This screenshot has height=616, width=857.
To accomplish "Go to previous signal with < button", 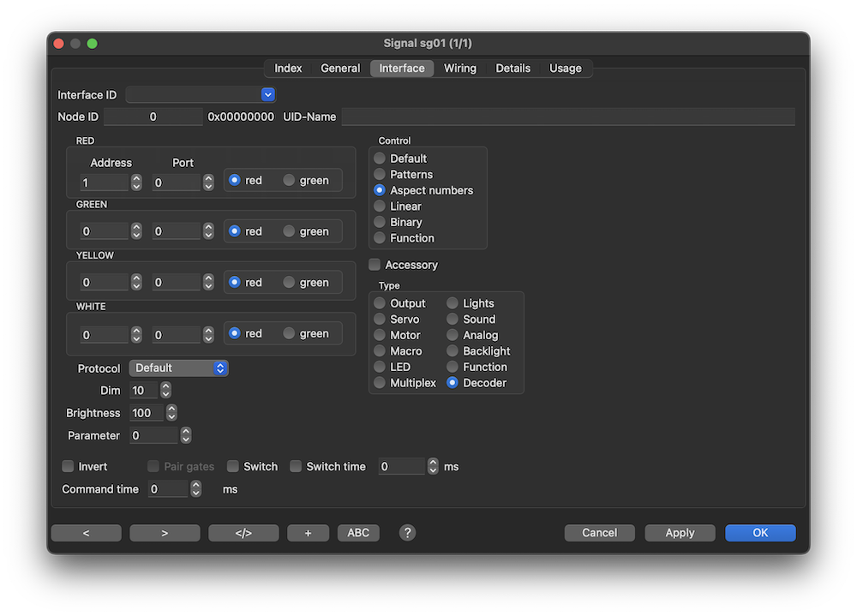I will [86, 533].
